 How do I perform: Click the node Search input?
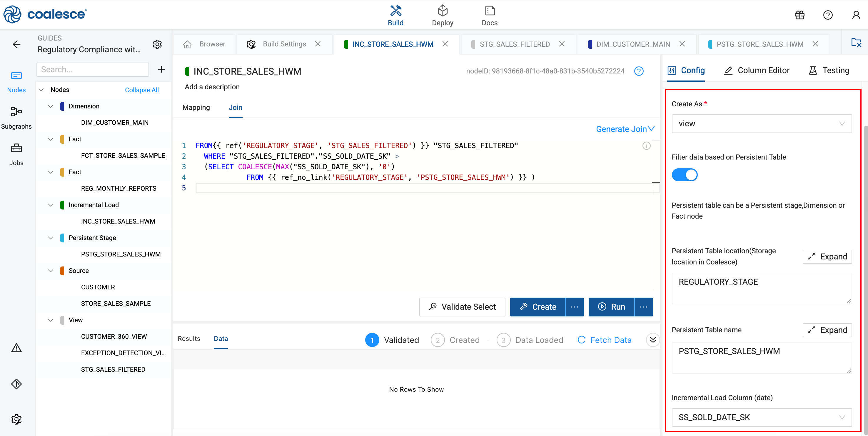(x=93, y=69)
